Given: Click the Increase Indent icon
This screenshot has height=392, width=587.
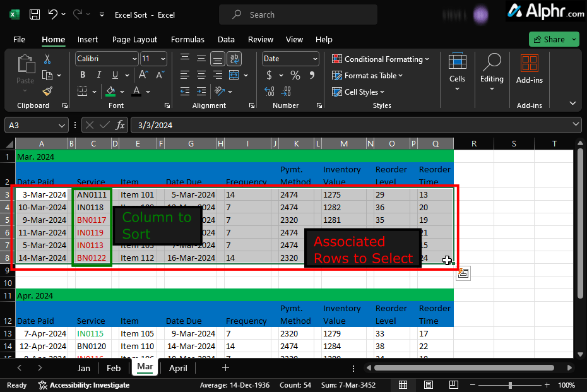Looking at the screenshot, I should (x=201, y=92).
